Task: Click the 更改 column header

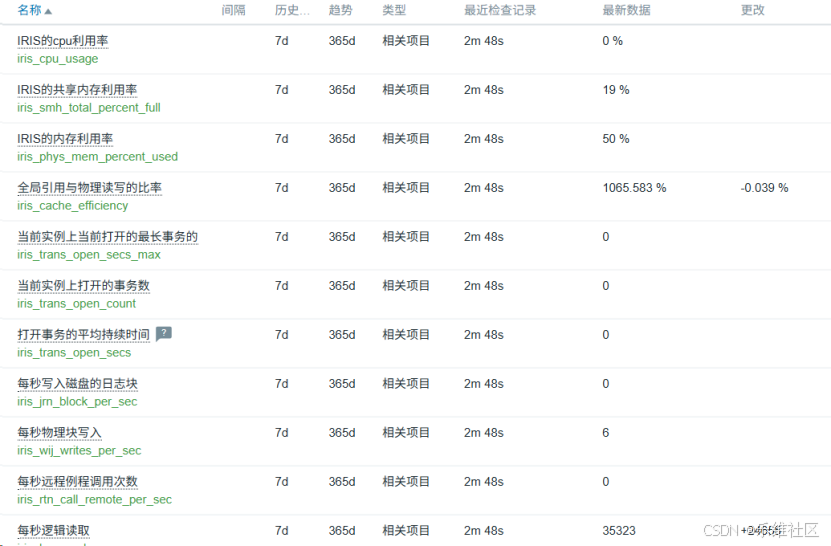Action: (x=753, y=10)
